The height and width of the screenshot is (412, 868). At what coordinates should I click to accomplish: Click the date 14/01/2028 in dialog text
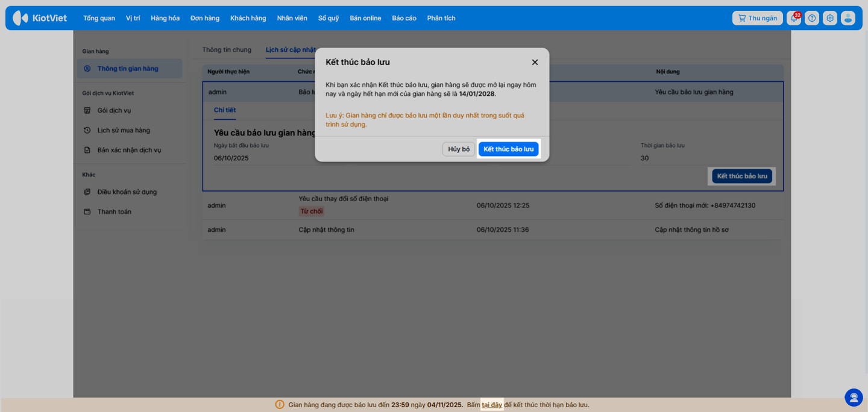[x=477, y=94]
